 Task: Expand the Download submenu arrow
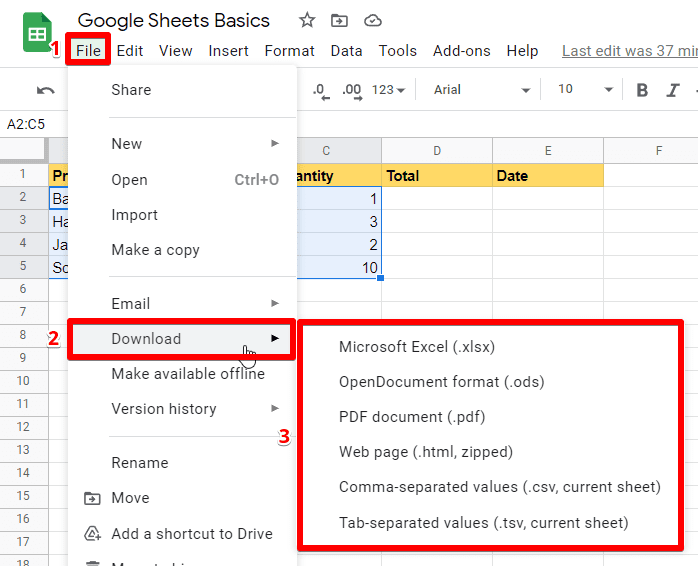[x=275, y=338]
